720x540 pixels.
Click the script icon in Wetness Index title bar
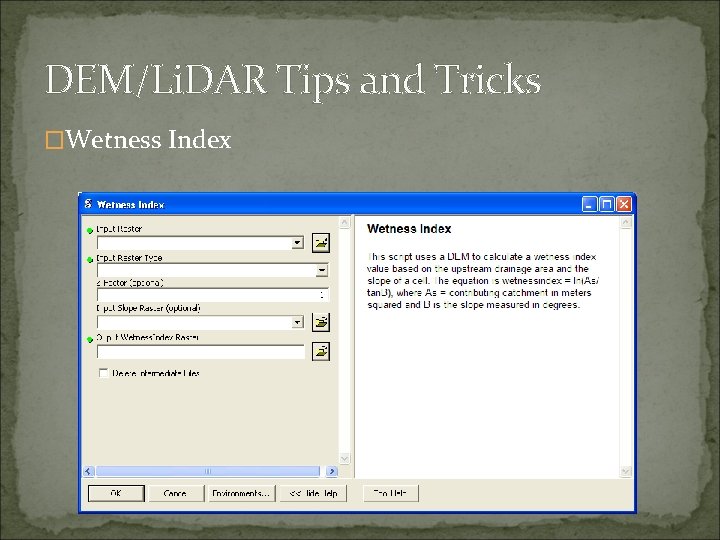click(88, 204)
